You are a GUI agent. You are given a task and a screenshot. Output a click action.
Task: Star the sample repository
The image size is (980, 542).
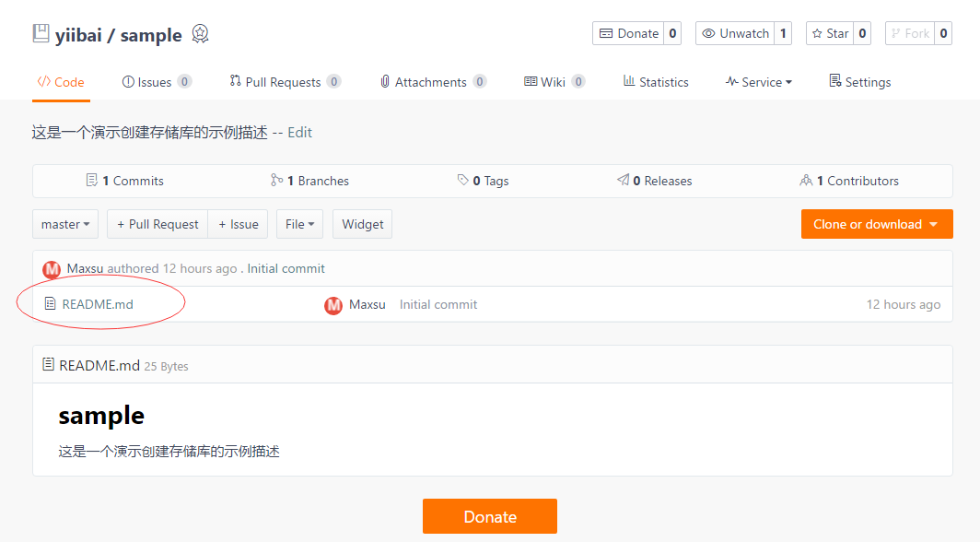click(830, 33)
